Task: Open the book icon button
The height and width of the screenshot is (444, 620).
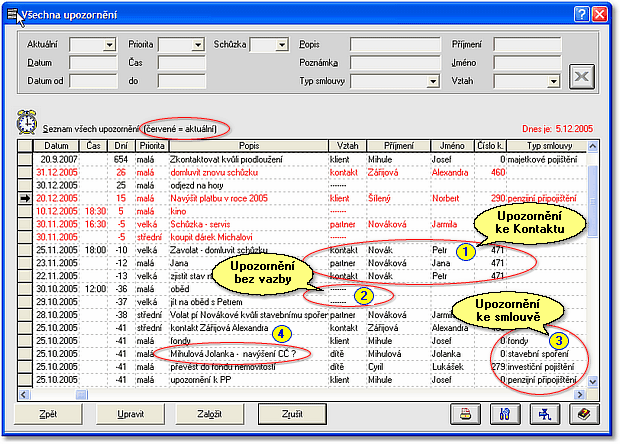Action: 582,413
